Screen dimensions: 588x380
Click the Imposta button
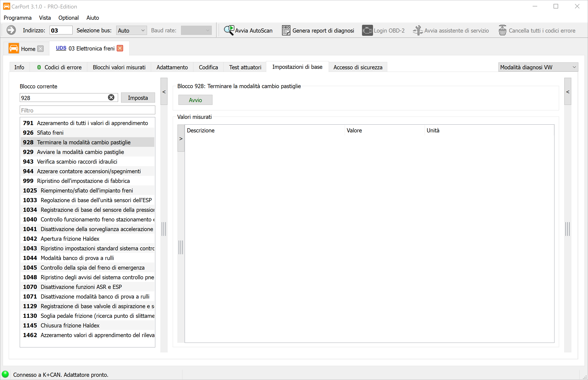coord(138,98)
